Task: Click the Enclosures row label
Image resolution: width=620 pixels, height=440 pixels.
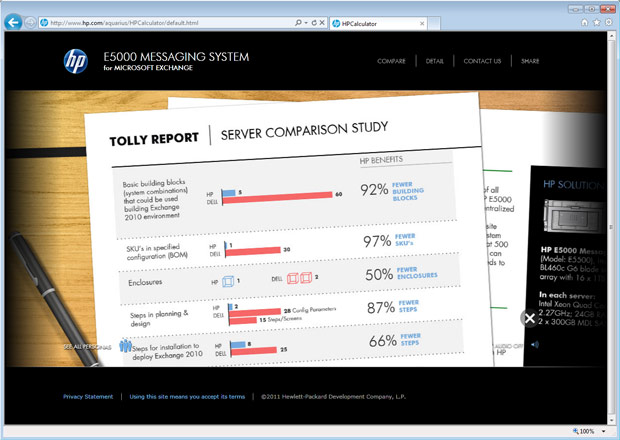Action: pos(145,282)
